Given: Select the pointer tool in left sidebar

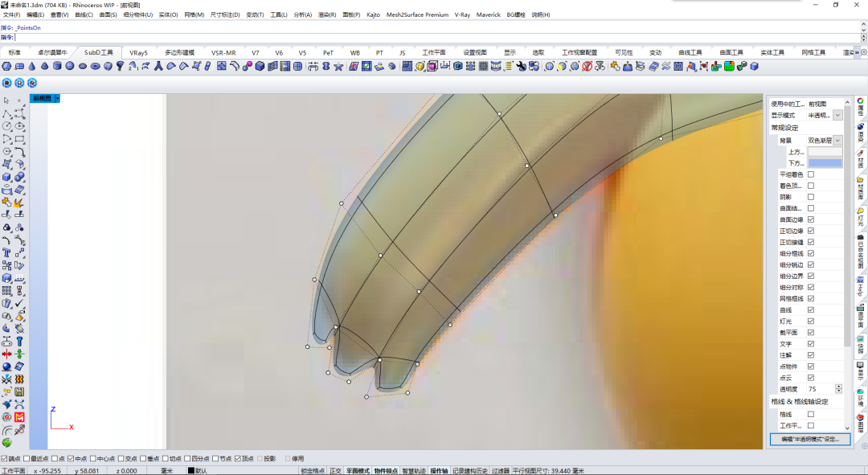Looking at the screenshot, I should click(x=6, y=100).
